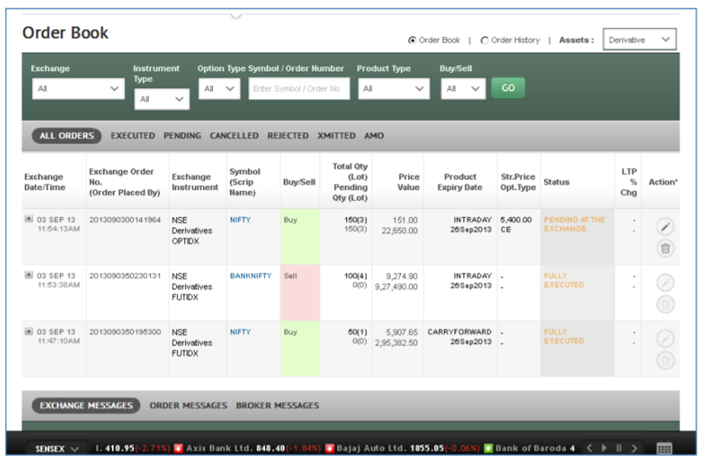
Task: Click FULLY EXECUTED status in BANKNIFTY row
Action: 564,280
